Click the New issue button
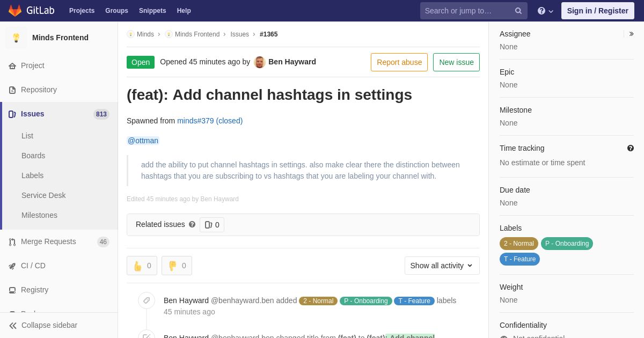Viewport: 644px width, 338px height. tap(456, 62)
